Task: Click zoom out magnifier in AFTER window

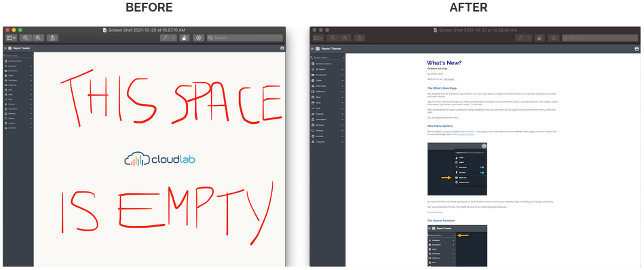Action: click(333, 38)
